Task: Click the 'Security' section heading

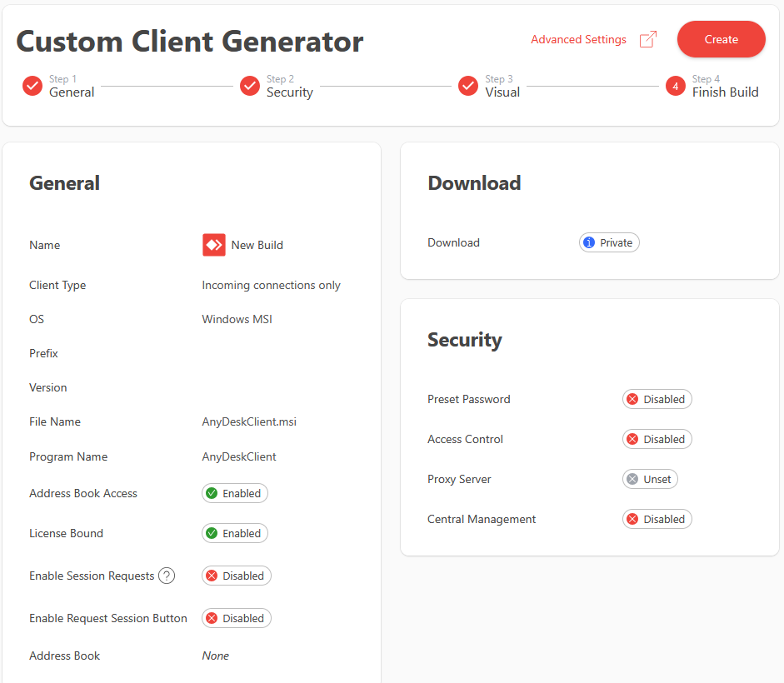Action: coord(465,341)
